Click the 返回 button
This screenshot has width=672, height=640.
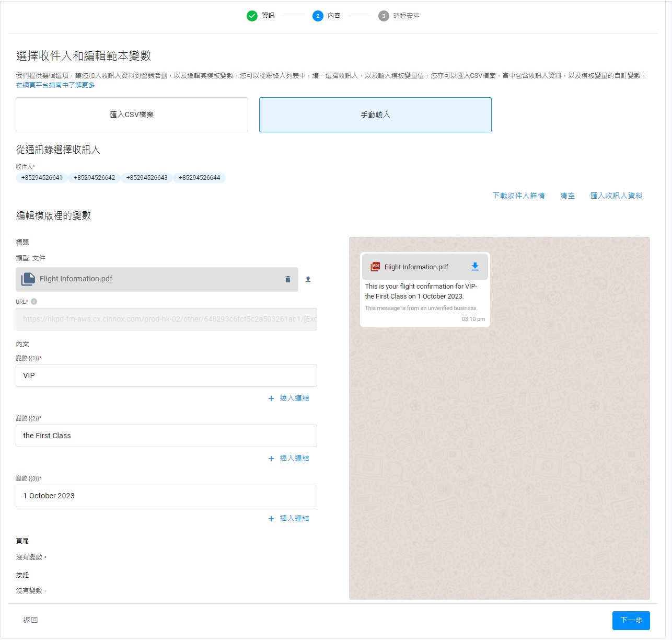coord(31,620)
